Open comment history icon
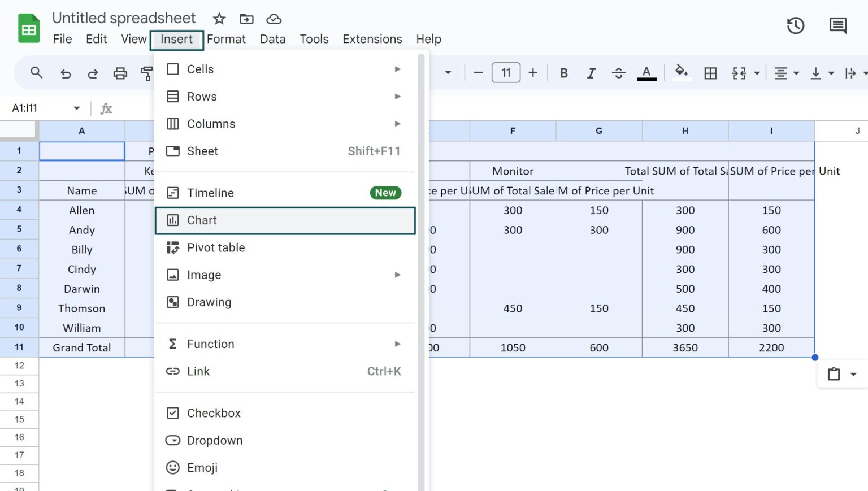 (x=838, y=25)
